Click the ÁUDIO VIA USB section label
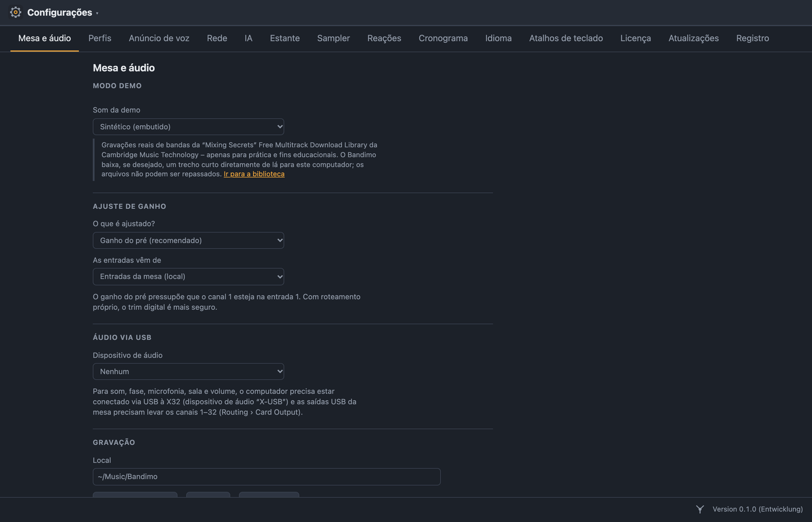 (x=122, y=338)
